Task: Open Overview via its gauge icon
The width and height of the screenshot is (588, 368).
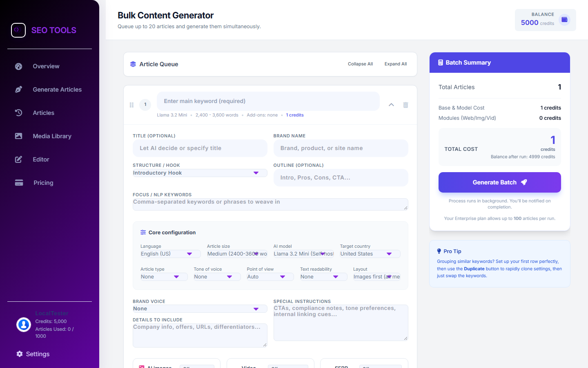Action: (19, 66)
